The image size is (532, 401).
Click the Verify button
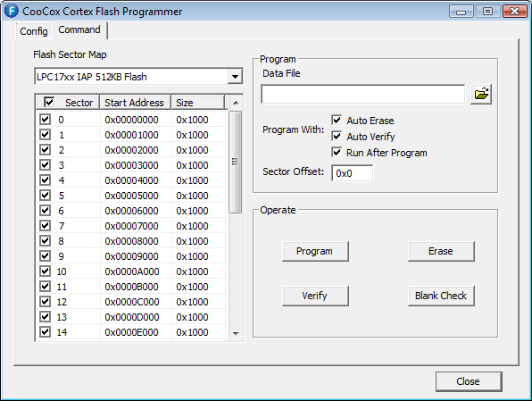315,296
